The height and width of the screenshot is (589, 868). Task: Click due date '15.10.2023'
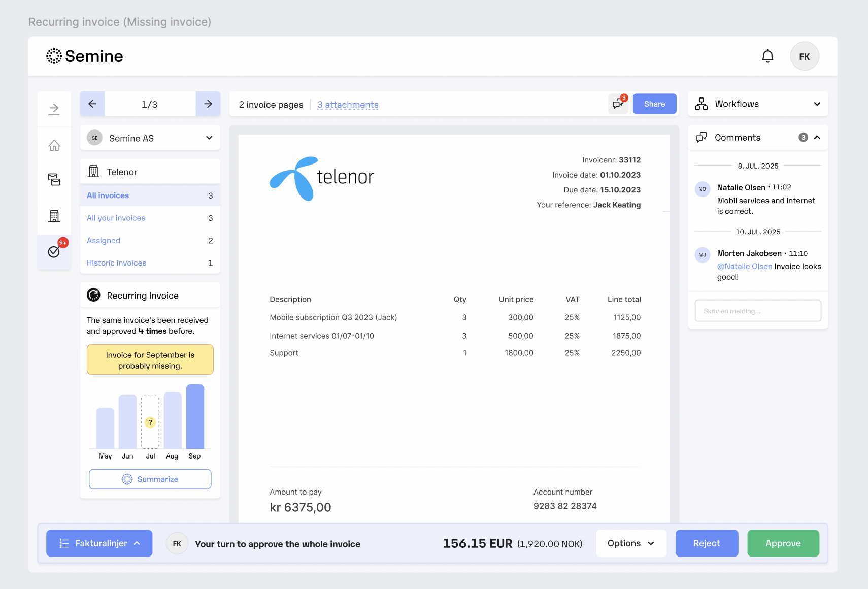click(x=620, y=190)
